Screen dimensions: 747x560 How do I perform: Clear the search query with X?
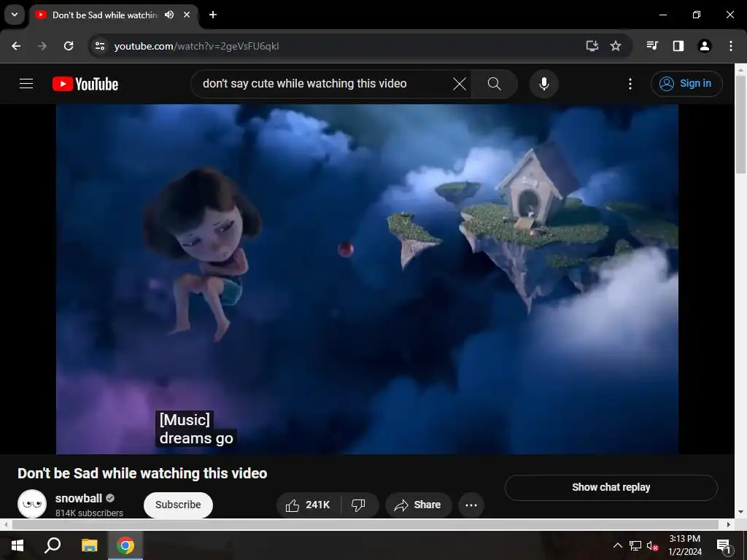[x=460, y=84]
